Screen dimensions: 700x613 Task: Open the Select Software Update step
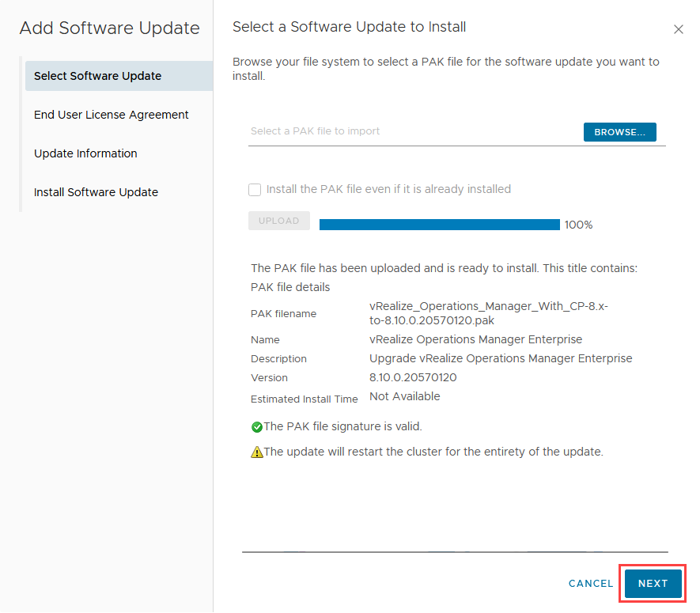(119, 76)
